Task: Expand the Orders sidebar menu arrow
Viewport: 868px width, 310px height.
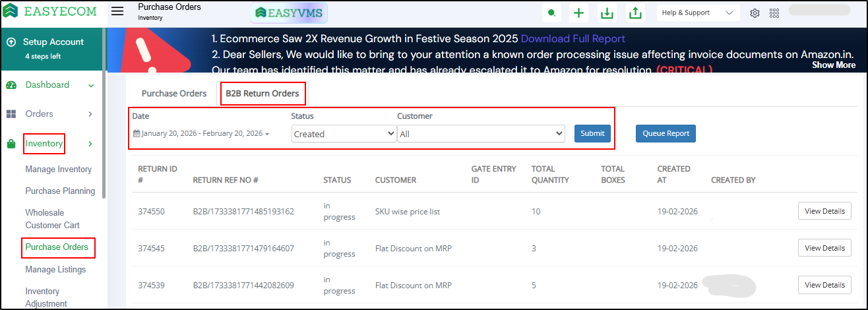Action: [90, 114]
